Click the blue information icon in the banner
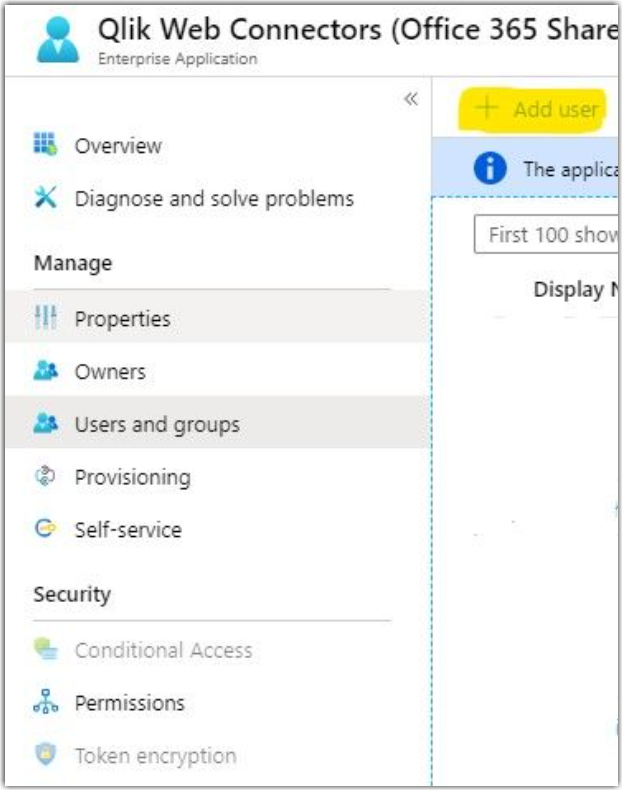623x791 pixels. click(490, 168)
